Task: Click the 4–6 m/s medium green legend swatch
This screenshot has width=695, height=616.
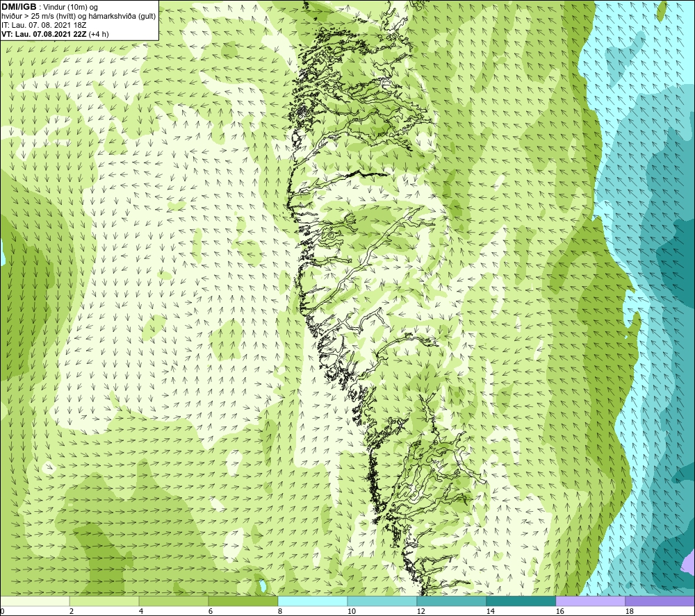Action: pos(174,601)
